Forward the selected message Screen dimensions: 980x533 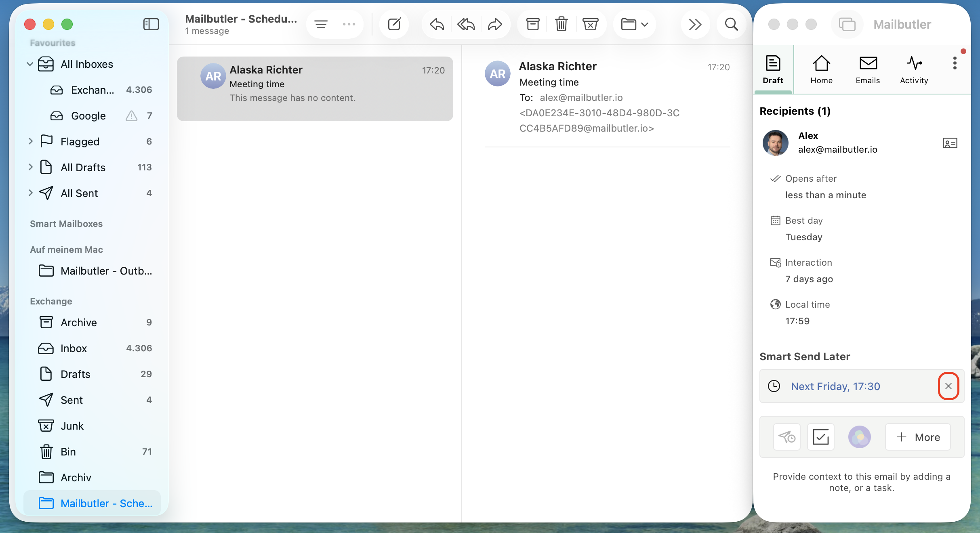point(495,25)
